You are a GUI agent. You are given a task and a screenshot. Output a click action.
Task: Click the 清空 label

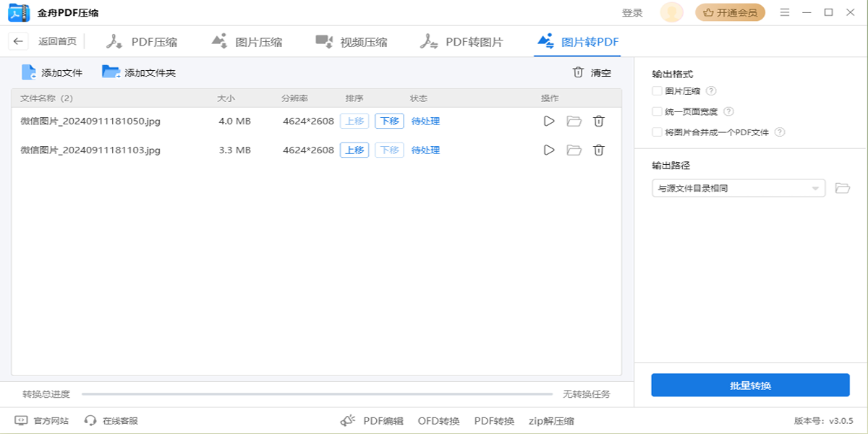pyautogui.click(x=600, y=72)
